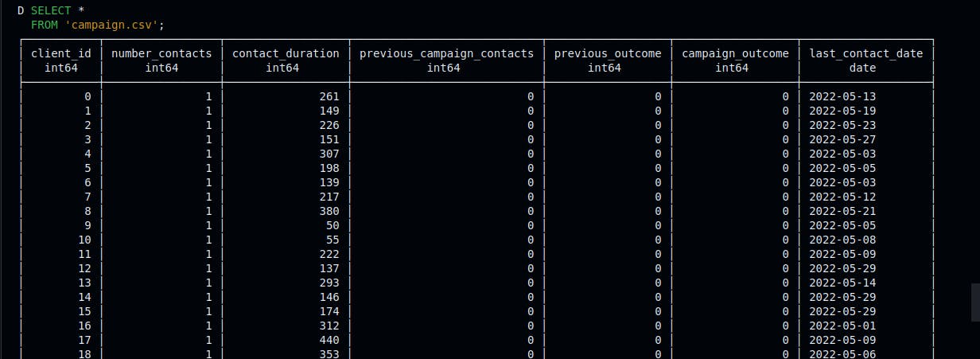Click the contact_duration value 50
The width and height of the screenshot is (980, 359).
pyautogui.click(x=332, y=225)
